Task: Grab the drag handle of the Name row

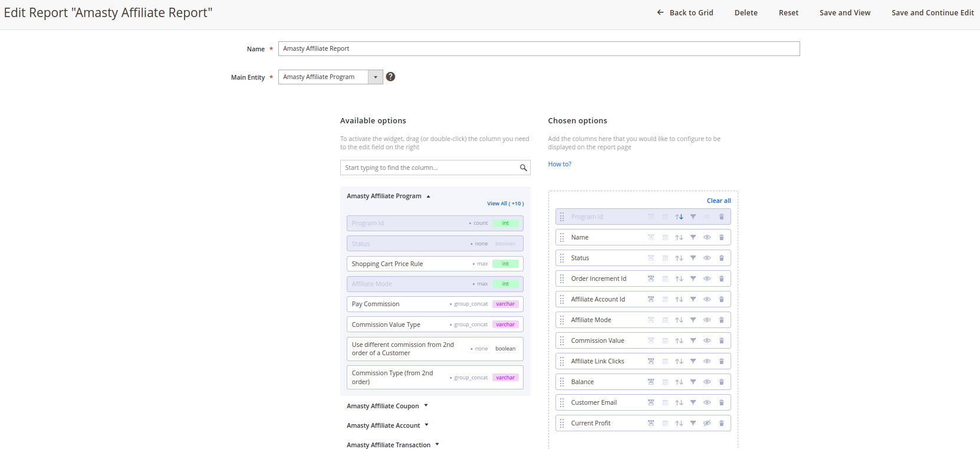Action: [562, 237]
